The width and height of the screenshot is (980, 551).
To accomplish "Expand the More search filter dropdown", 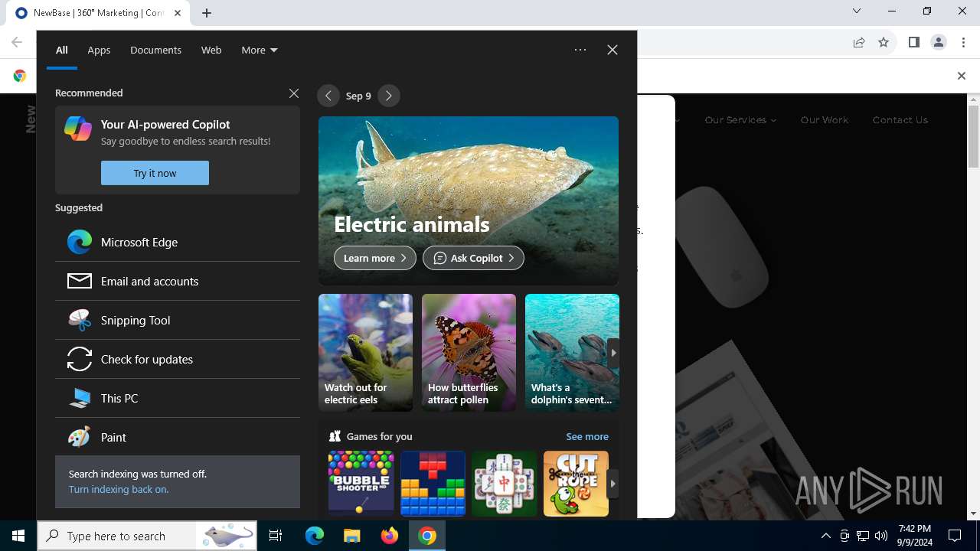I will tap(260, 50).
